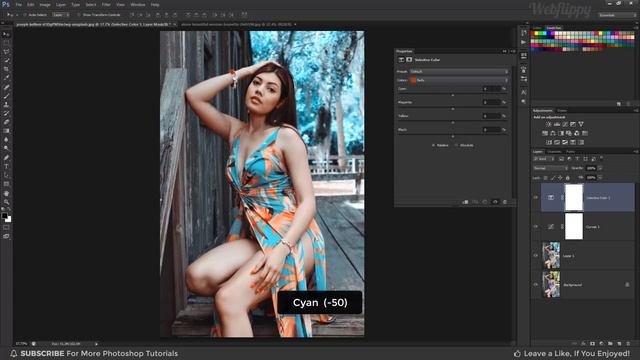Hide the Background layer
This screenshot has height=360, width=640.
tap(536, 284)
